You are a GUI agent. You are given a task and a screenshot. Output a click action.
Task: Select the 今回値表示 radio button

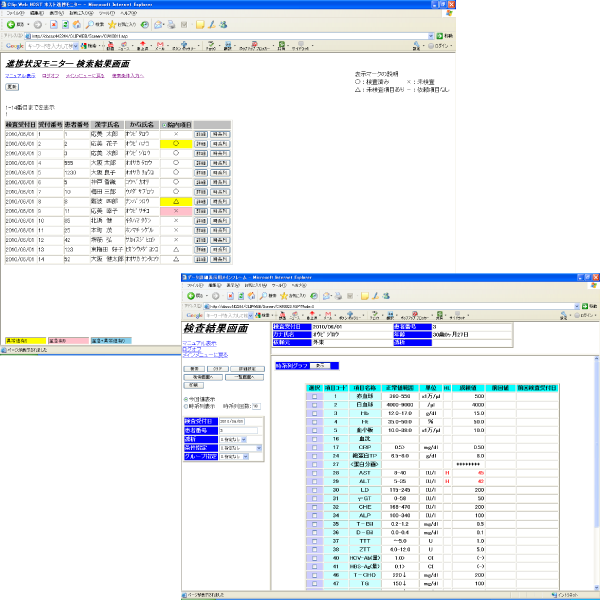point(185,399)
